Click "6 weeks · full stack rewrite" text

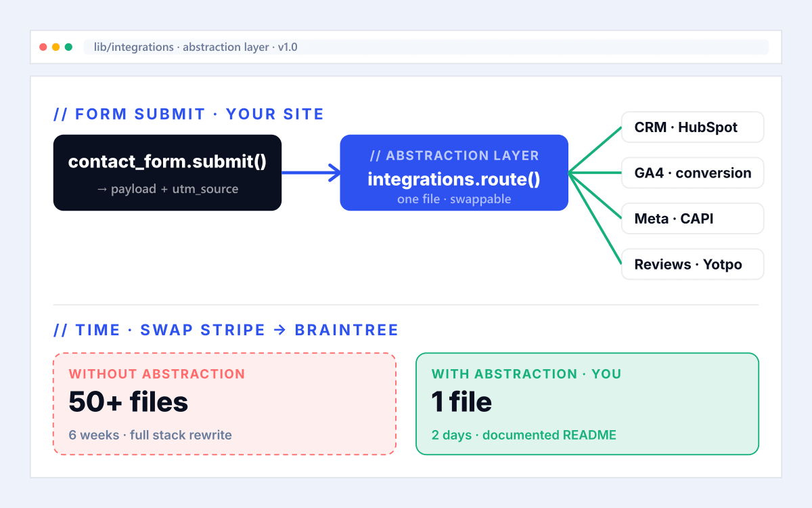[150, 435]
